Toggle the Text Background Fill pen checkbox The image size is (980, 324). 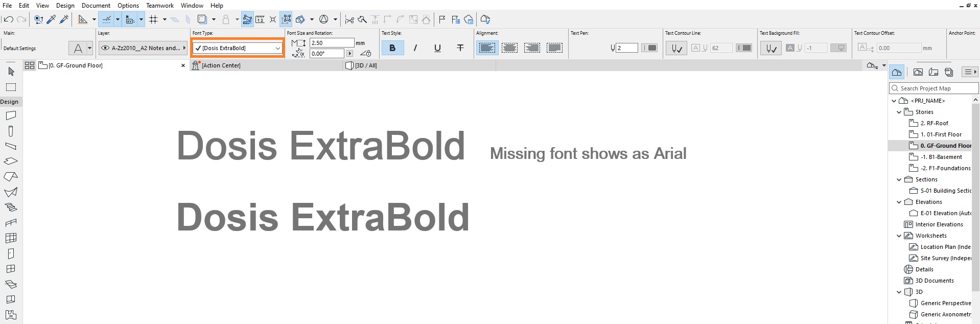[x=771, y=49]
